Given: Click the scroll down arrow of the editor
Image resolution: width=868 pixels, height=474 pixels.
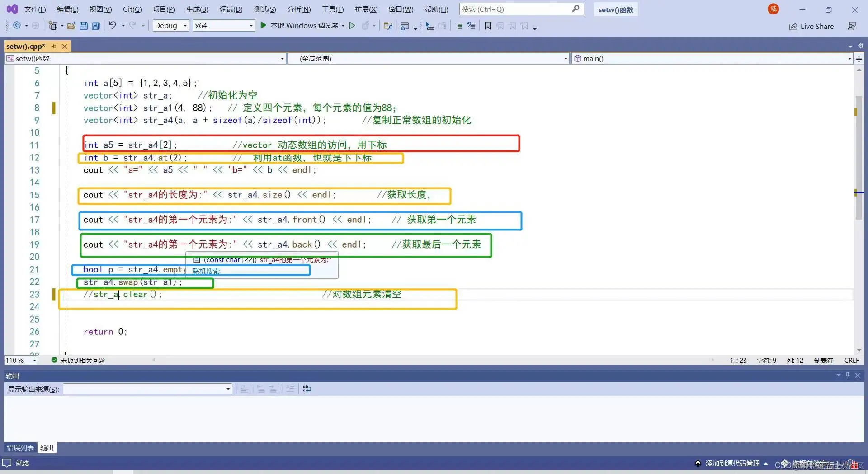Looking at the screenshot, I should coord(859,350).
